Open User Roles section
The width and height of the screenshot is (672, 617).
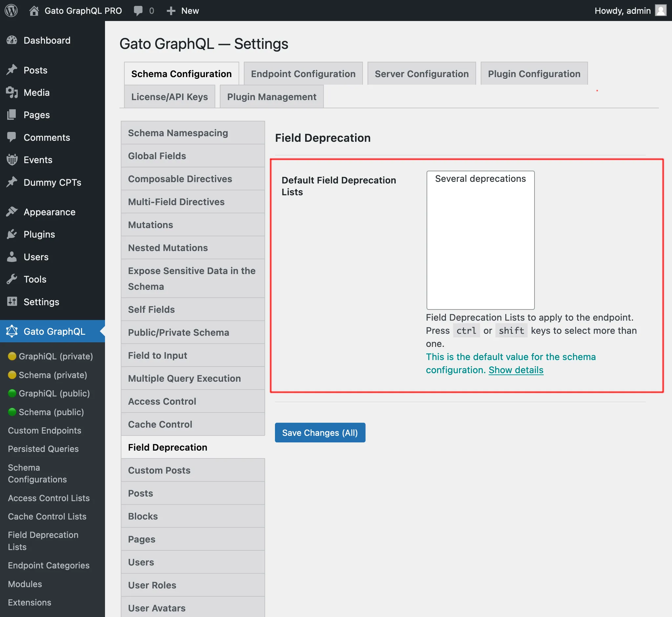pyautogui.click(x=193, y=585)
